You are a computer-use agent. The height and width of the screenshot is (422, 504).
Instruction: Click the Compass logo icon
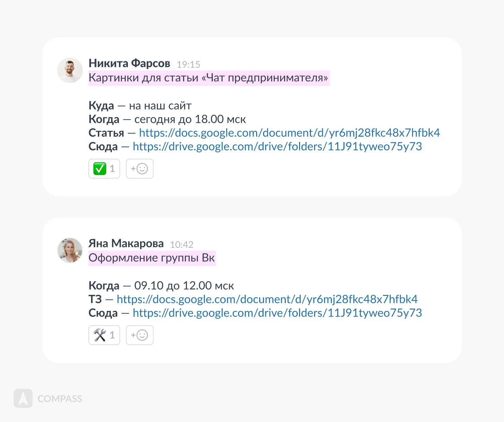23,398
